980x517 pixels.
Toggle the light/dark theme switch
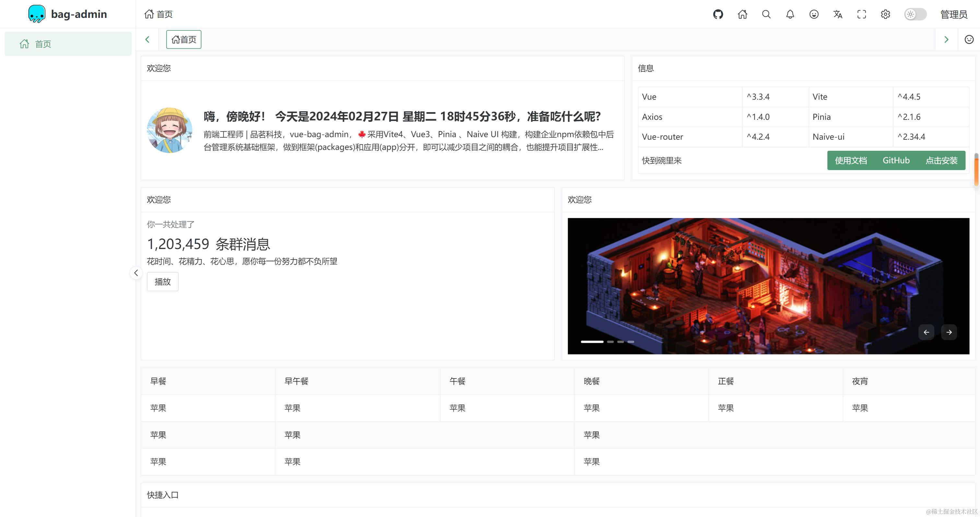click(915, 14)
